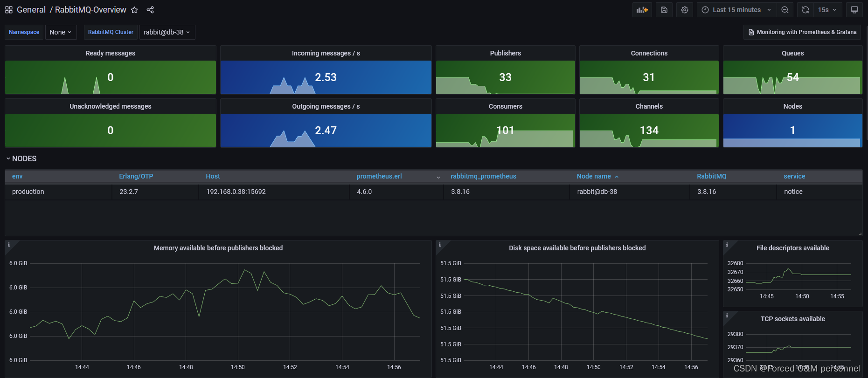The width and height of the screenshot is (868, 378).
Task: Open Disk space available panel title menu
Action: [x=577, y=248]
